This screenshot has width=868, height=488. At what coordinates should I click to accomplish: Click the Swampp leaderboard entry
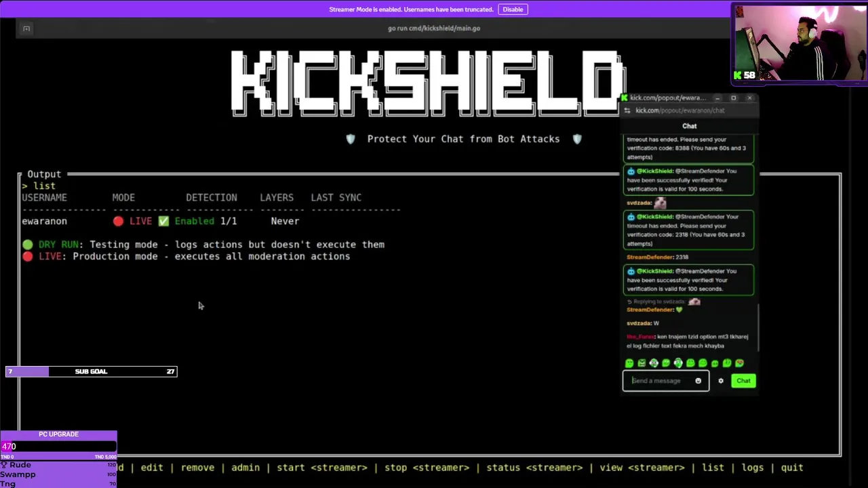(x=18, y=474)
